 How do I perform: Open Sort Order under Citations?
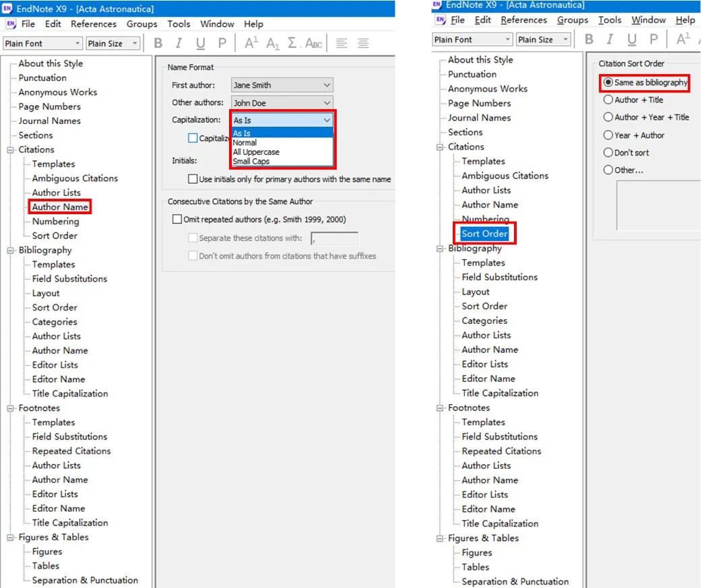click(484, 233)
